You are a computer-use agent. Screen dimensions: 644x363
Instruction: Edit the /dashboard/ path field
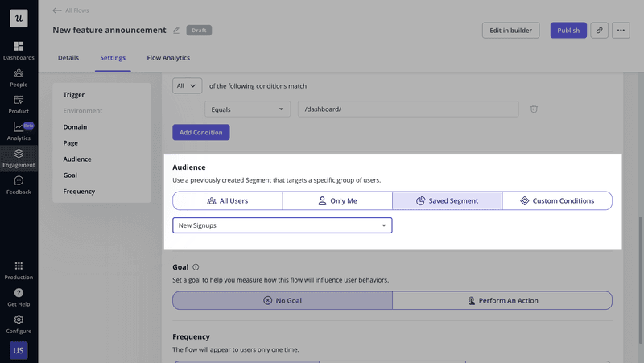pos(408,109)
